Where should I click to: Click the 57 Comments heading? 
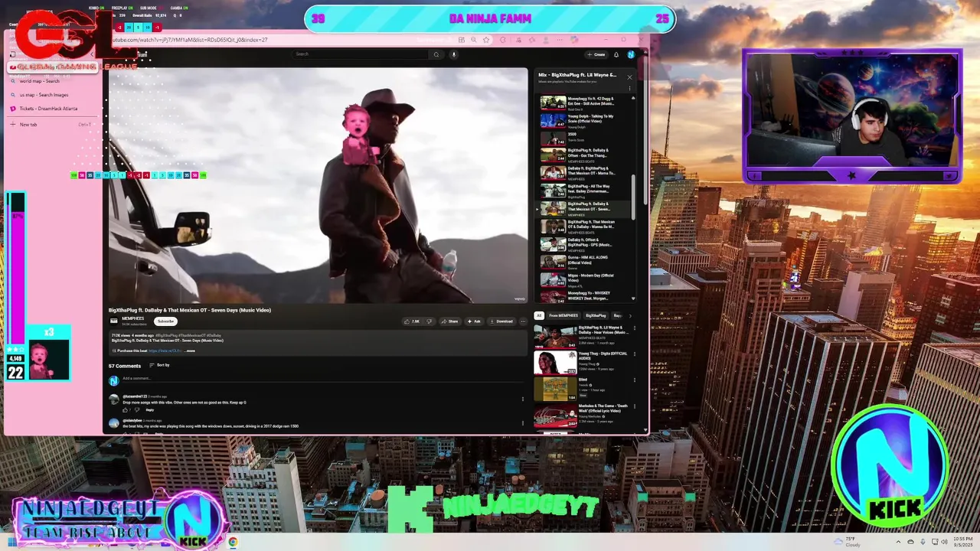tap(125, 366)
